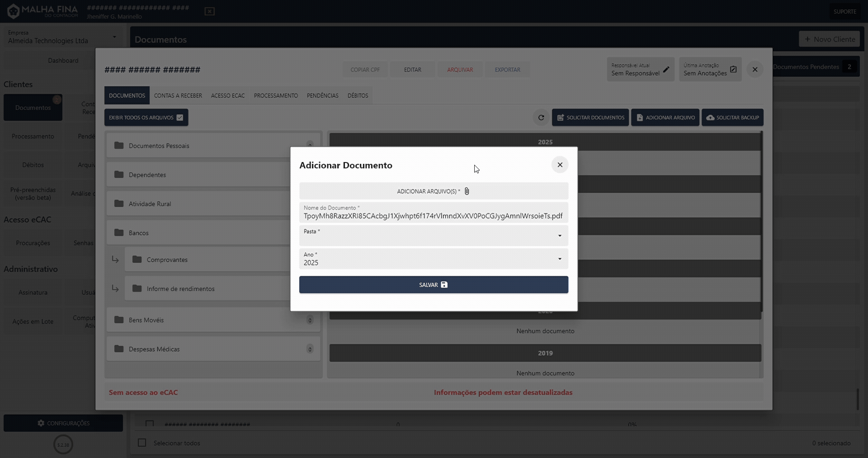
Task: Select the checkbox on the bottom document row
Action: 149,424
